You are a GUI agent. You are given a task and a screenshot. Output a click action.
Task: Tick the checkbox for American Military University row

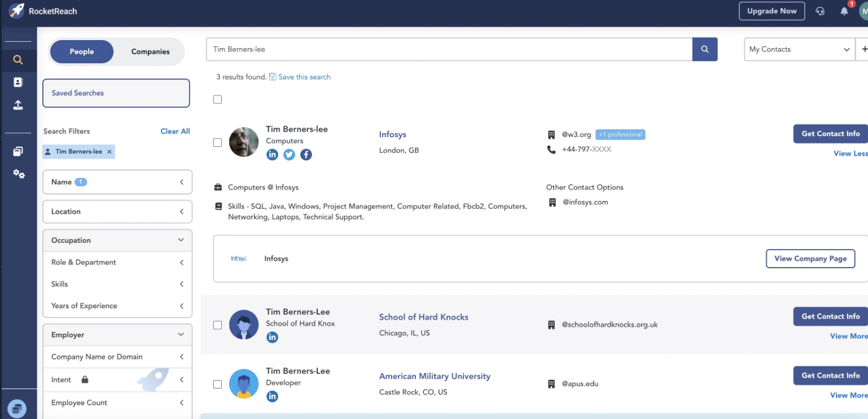217,385
